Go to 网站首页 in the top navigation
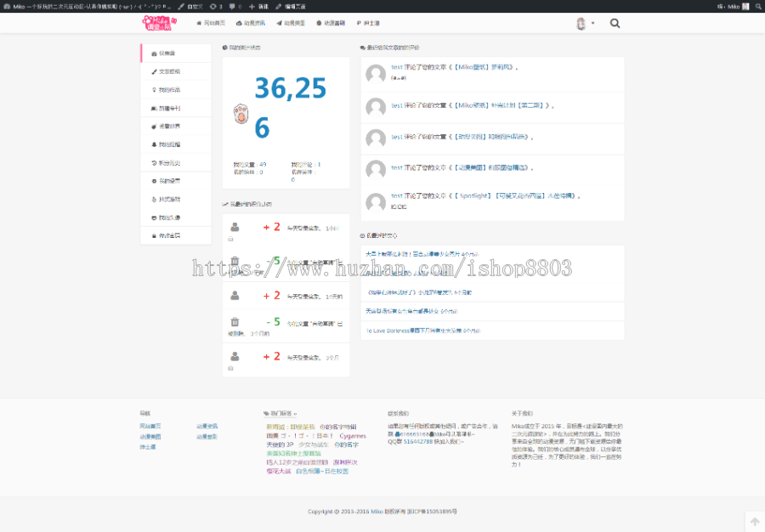Image resolution: width=765 pixels, height=532 pixels. pyautogui.click(x=211, y=23)
